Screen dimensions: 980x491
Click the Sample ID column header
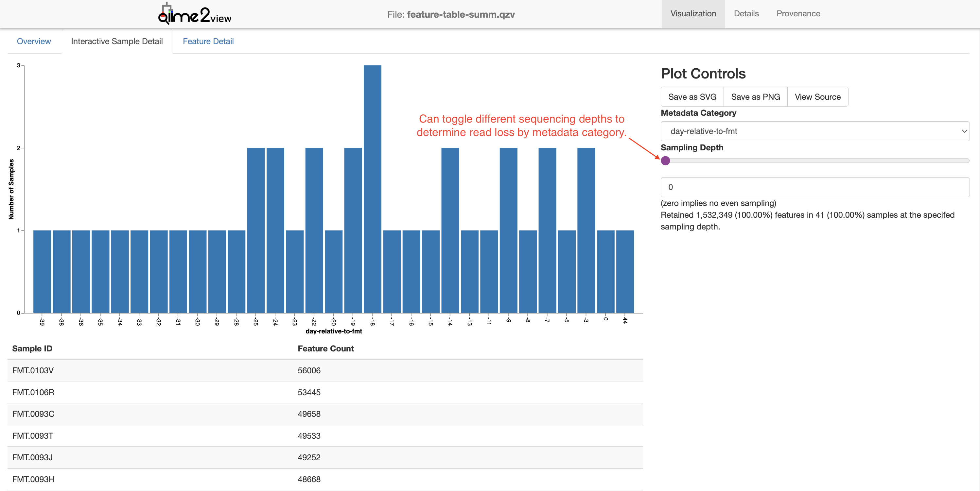pos(32,348)
